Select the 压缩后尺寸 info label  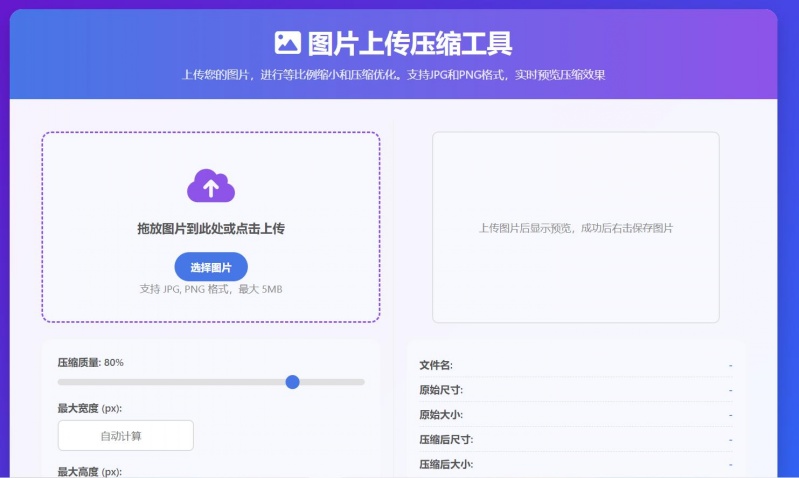pos(446,439)
